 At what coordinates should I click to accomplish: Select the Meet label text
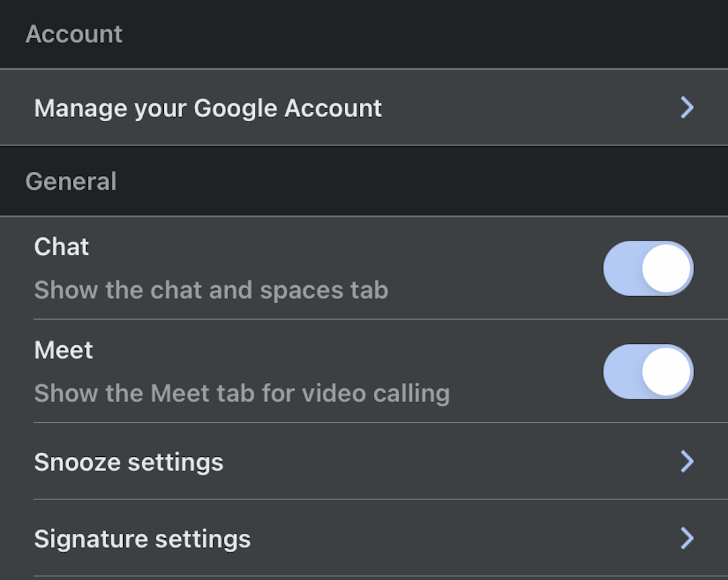[x=64, y=350]
